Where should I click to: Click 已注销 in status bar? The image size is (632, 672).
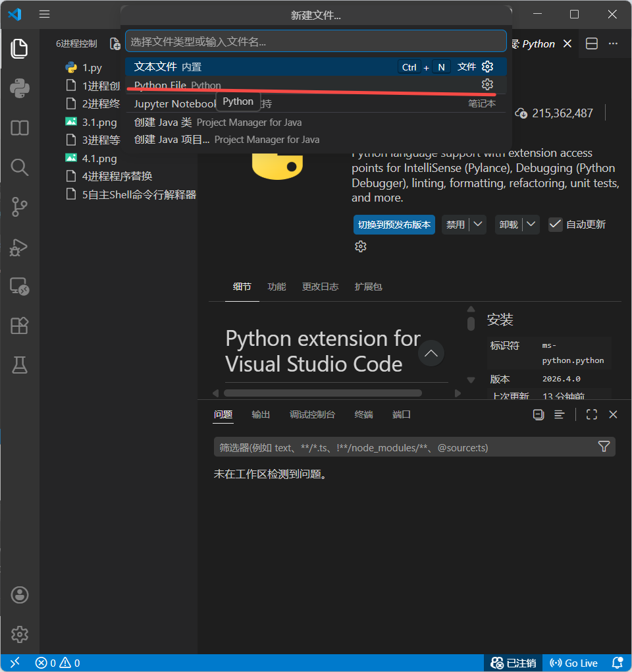pyautogui.click(x=513, y=663)
